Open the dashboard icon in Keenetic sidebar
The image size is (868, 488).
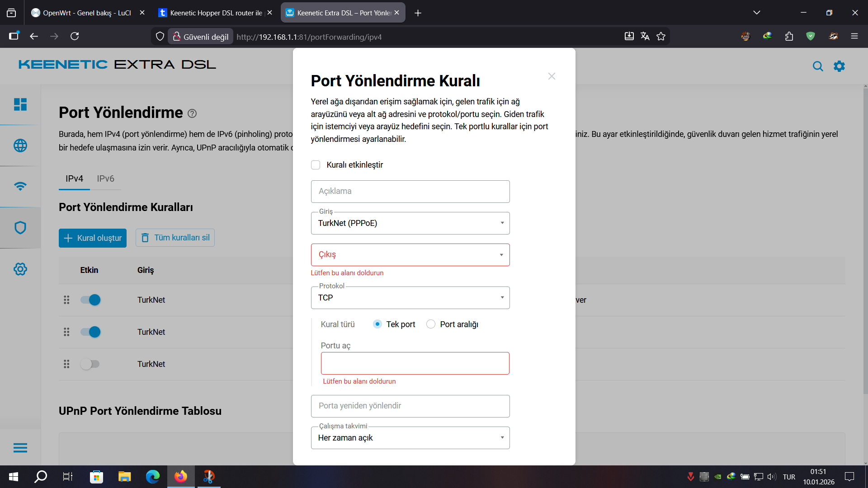click(x=20, y=104)
